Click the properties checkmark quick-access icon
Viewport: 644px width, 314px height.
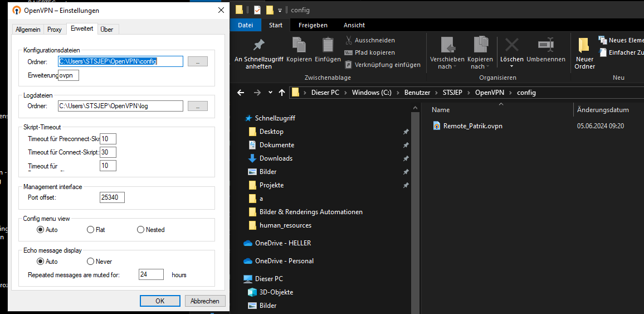(257, 10)
